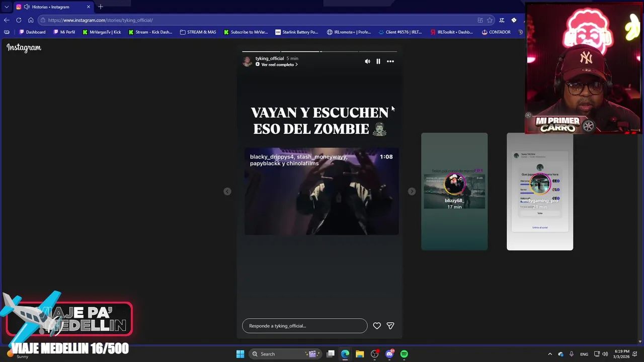This screenshot has width=644, height=362.
Task: Go to the previous story arrow
Action: click(227, 192)
